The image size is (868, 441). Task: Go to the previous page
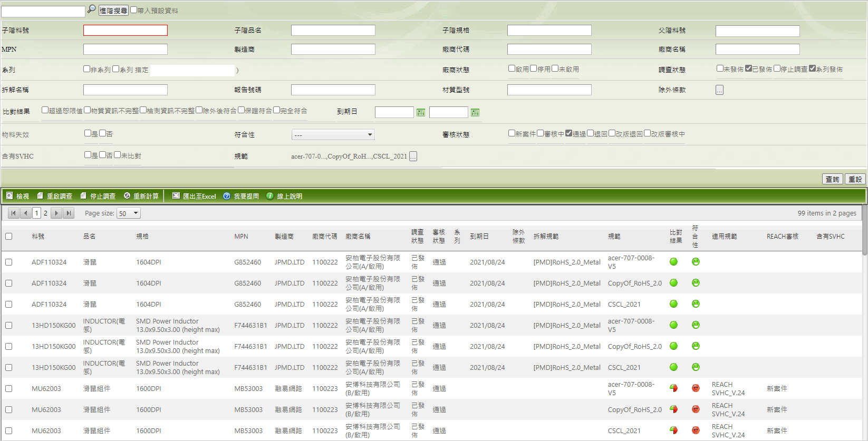click(26, 213)
